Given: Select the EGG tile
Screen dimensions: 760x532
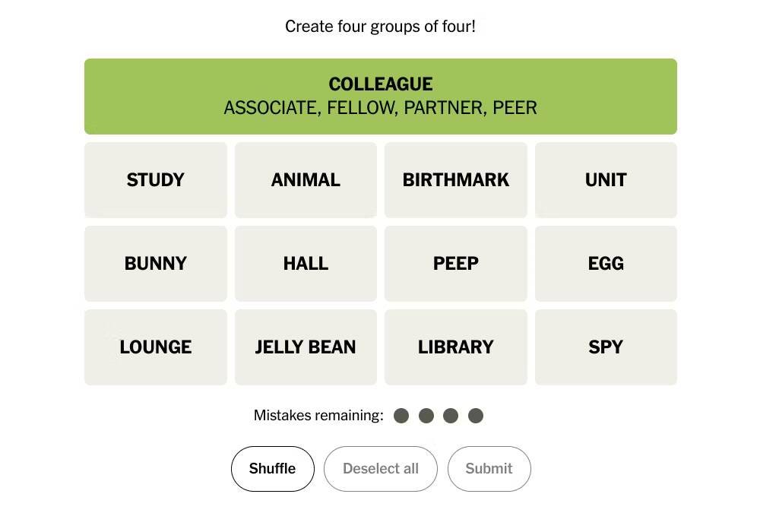Looking at the screenshot, I should (606, 264).
